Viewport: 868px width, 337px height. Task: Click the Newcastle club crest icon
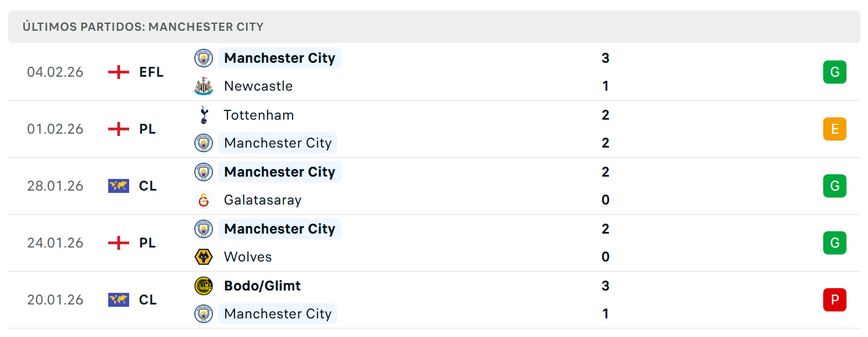(204, 86)
